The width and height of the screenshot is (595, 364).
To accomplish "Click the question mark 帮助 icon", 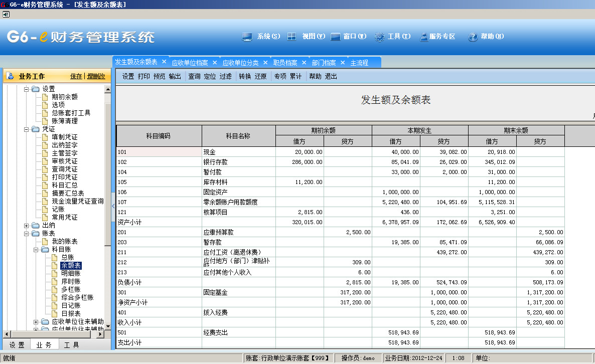I will (473, 37).
